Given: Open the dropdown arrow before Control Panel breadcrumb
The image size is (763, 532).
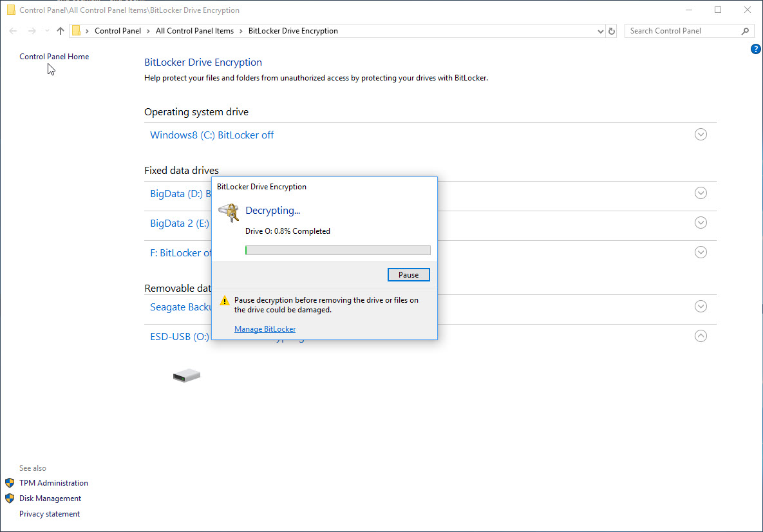Looking at the screenshot, I should (x=87, y=31).
